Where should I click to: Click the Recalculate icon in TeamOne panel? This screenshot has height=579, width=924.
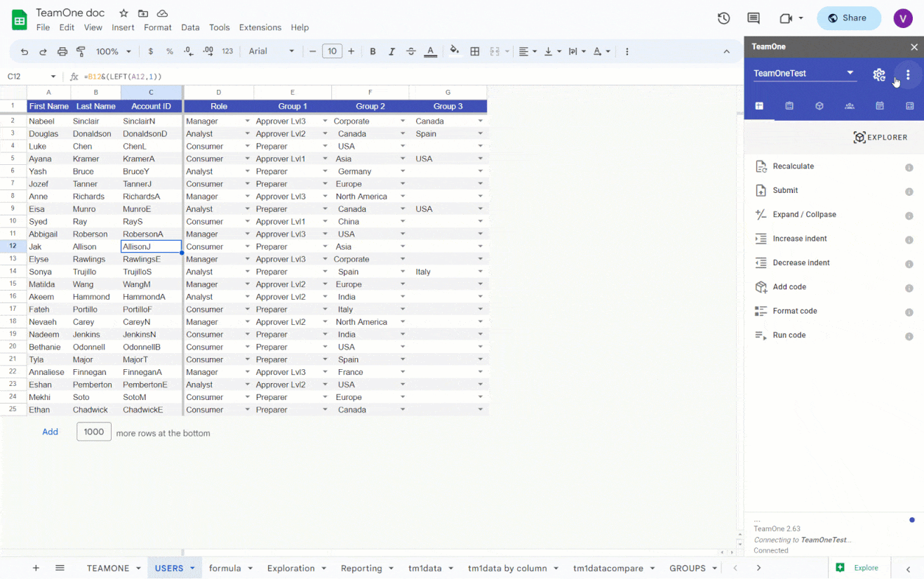(761, 166)
